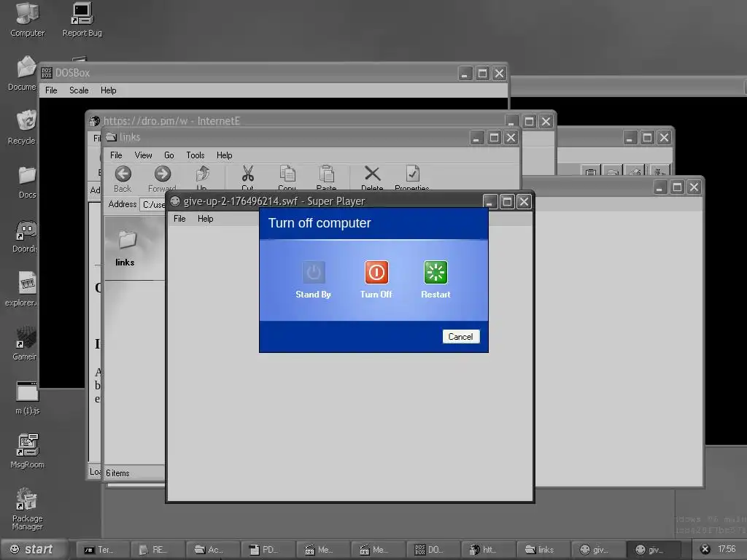
Task: Click the 6 items status bar text
Action: [117, 472]
